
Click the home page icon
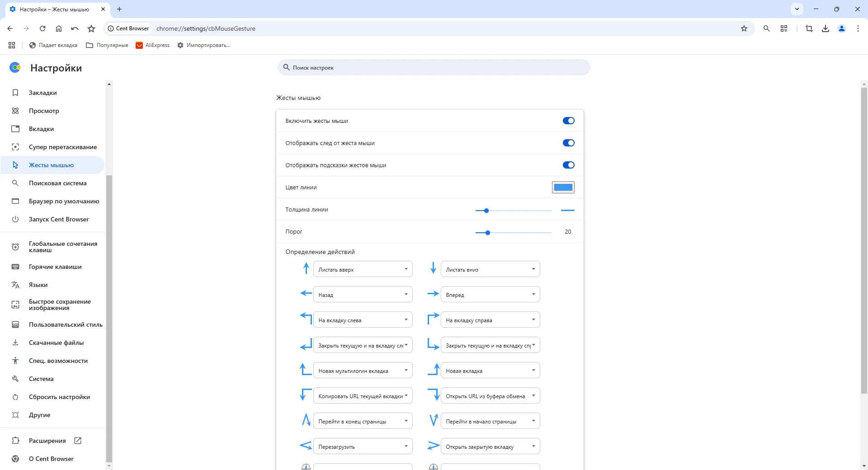point(59,28)
